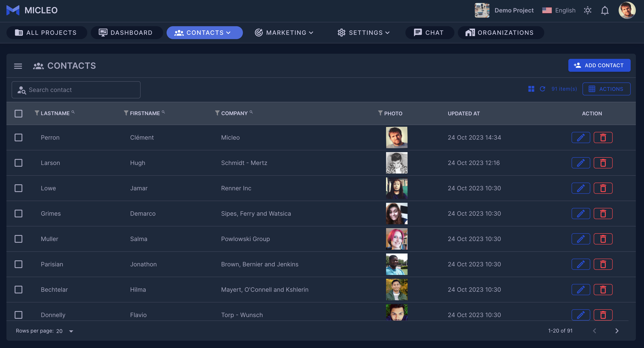
Task: Toggle the light/dark theme sun icon
Action: 587,11
